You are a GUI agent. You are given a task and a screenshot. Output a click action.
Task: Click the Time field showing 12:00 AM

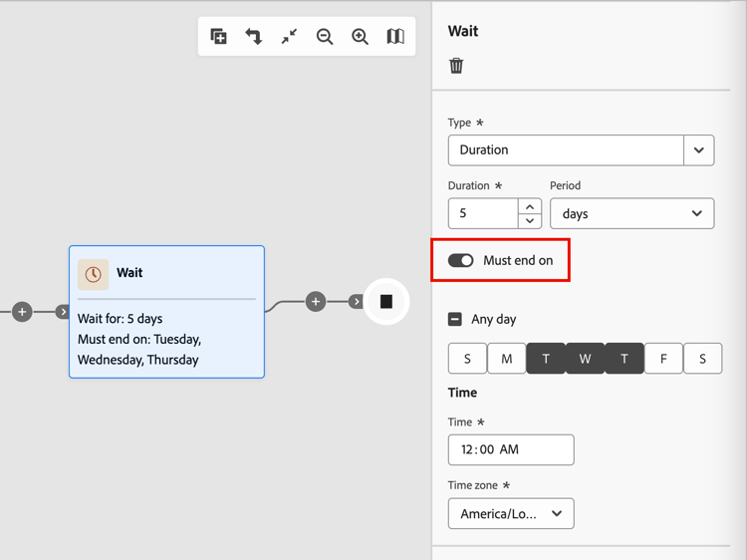click(x=511, y=449)
